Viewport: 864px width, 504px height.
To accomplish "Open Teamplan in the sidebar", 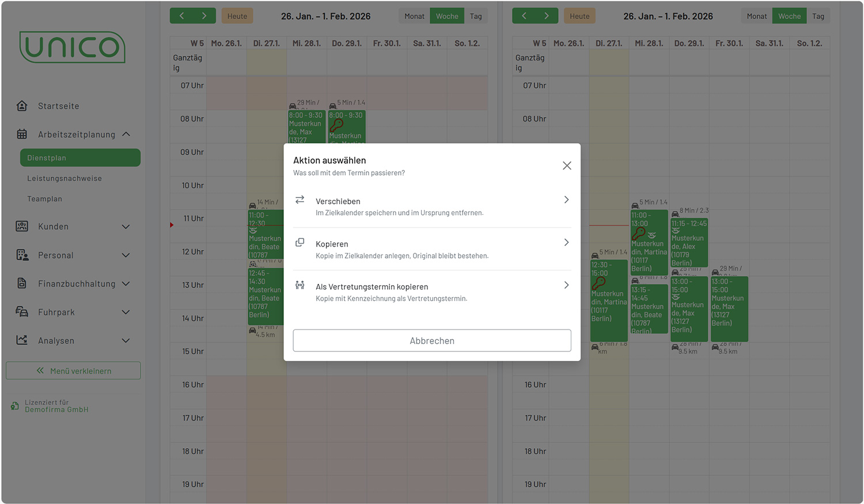I will coord(45,199).
